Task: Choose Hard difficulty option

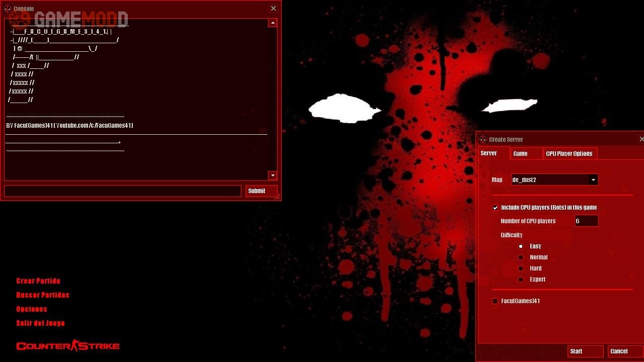Action: pos(521,268)
